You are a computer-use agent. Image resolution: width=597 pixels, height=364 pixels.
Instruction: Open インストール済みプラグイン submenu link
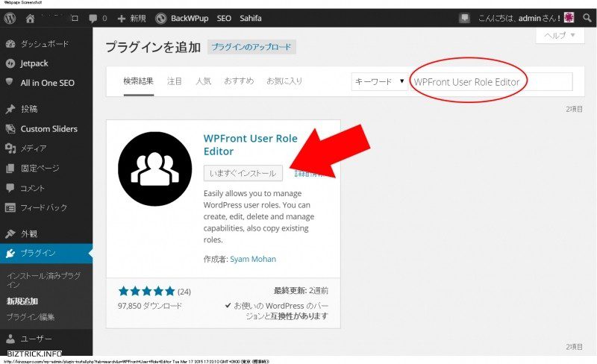point(43,280)
